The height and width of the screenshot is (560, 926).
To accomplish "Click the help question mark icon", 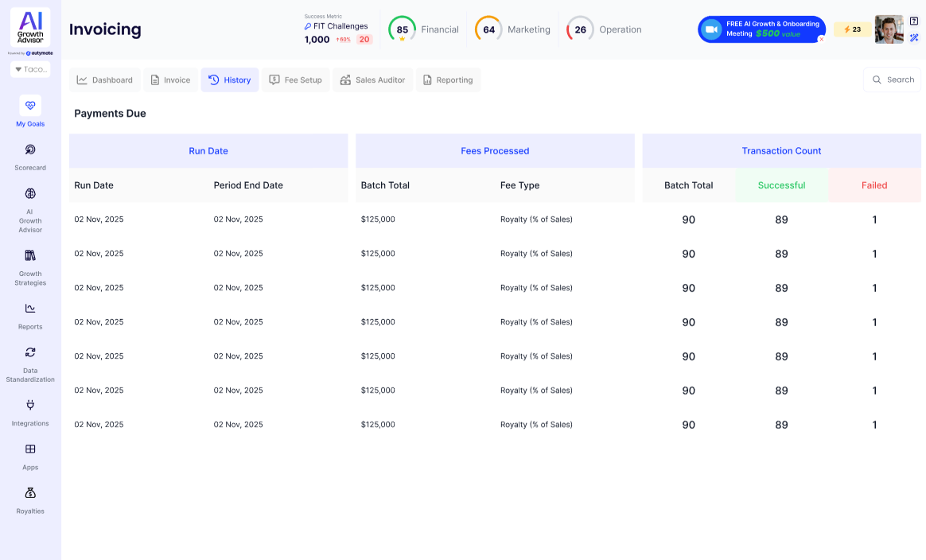I will tap(914, 21).
